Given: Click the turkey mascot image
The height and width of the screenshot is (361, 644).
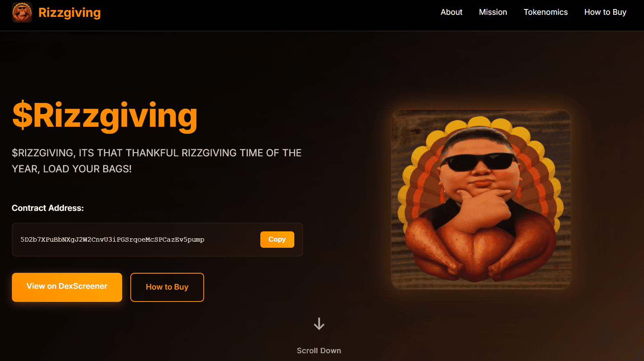Looking at the screenshot, I should click(481, 199).
